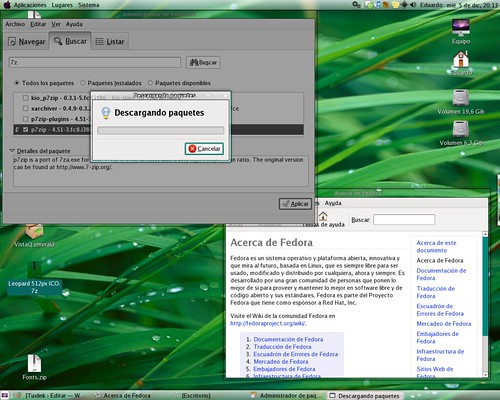500x400 pixels.
Task: Open the Equipo desktop icon
Action: click(x=461, y=32)
